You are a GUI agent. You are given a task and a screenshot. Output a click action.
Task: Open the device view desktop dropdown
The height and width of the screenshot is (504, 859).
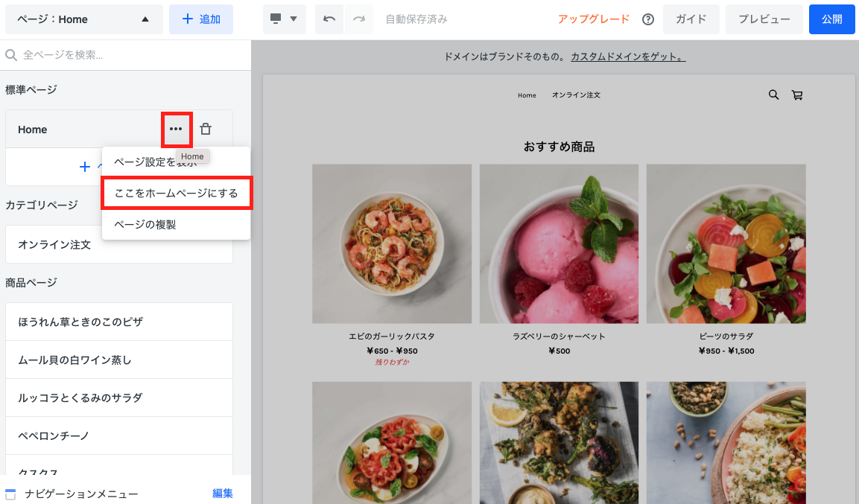coord(285,19)
